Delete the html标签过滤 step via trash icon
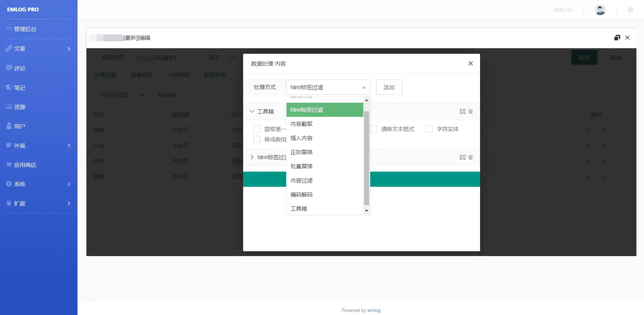The width and height of the screenshot is (644, 315). point(470,157)
